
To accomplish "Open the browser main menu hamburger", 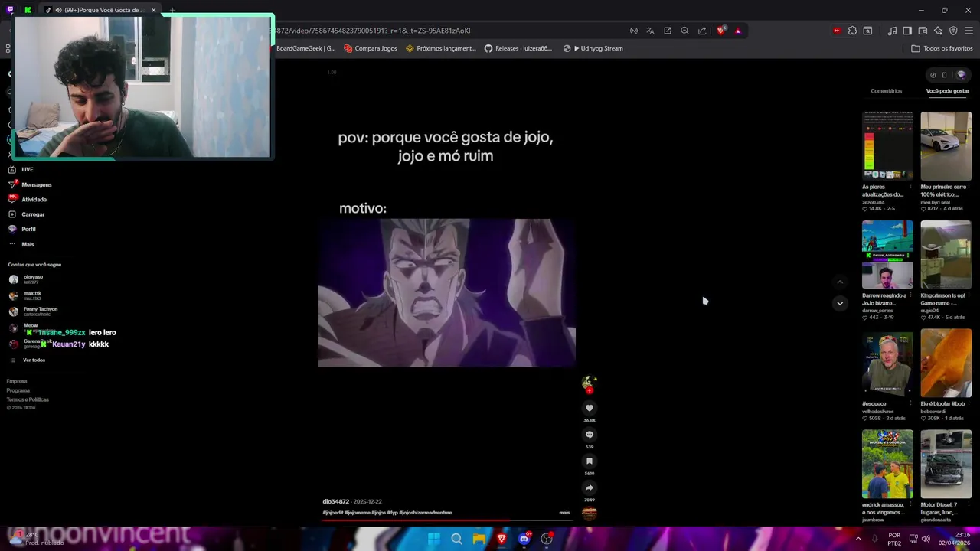I will pyautogui.click(x=969, y=31).
